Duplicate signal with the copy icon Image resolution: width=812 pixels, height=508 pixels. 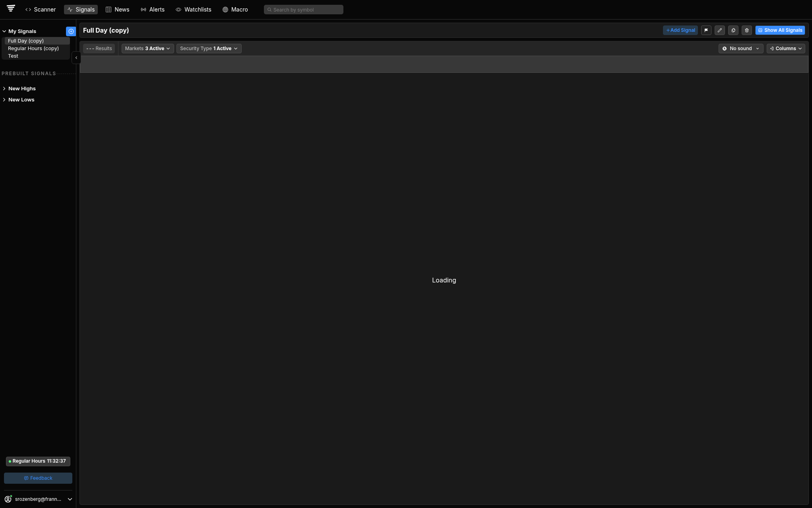(733, 30)
